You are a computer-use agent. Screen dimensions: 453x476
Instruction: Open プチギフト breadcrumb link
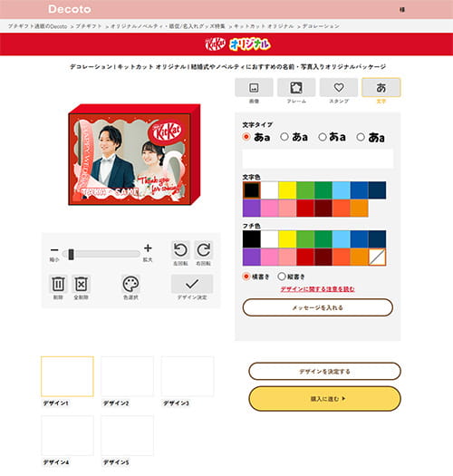click(89, 26)
